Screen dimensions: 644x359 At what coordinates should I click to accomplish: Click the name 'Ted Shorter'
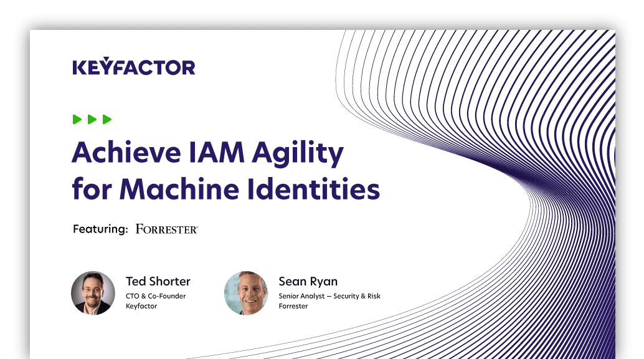point(158,281)
